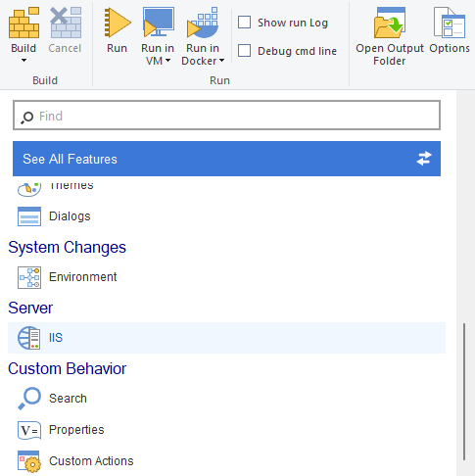Click the Run in Docker whale icon
Image resolution: width=475 pixels, height=476 pixels.
[203, 23]
